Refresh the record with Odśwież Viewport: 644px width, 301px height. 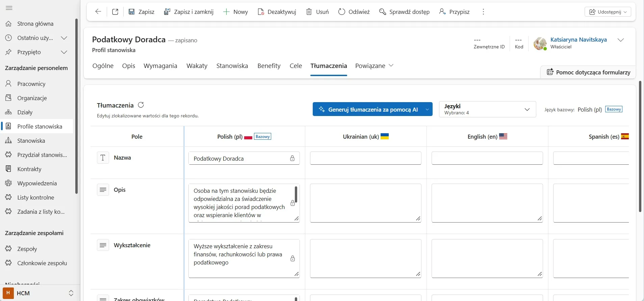(x=354, y=12)
